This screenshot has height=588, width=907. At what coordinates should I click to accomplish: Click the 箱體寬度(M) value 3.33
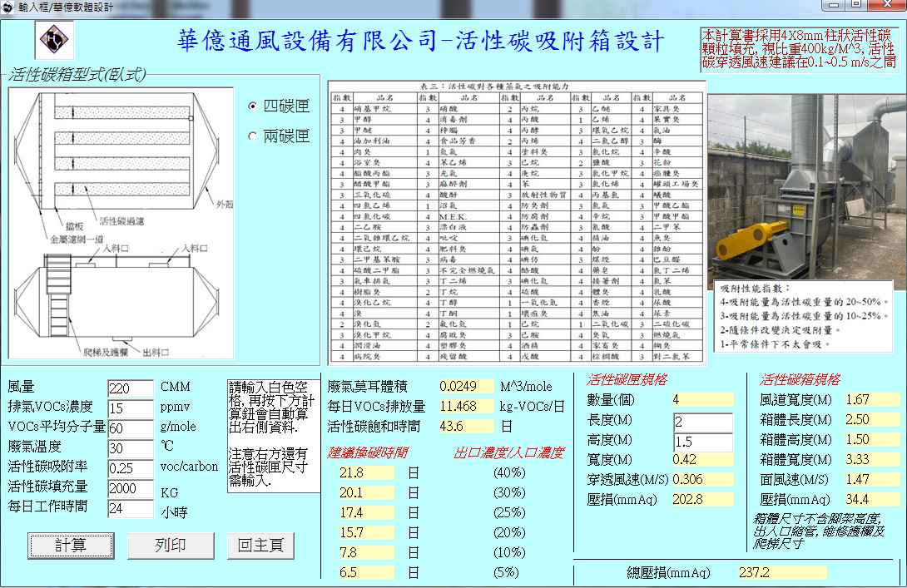click(872, 460)
